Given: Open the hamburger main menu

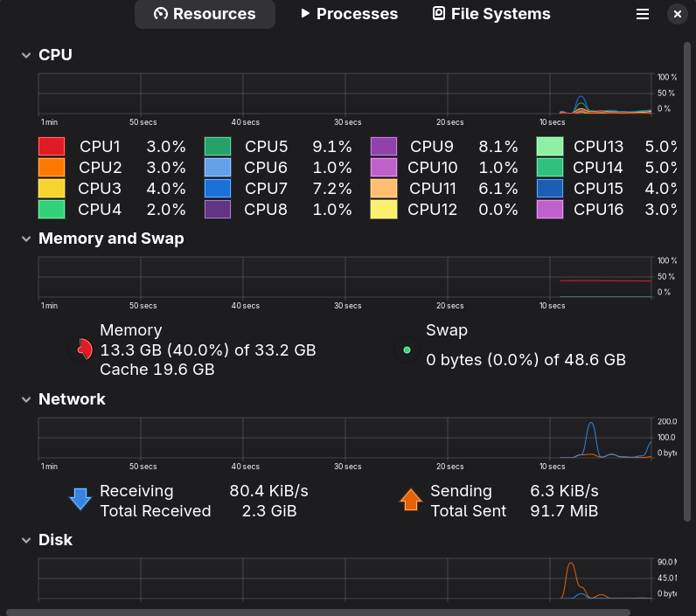Looking at the screenshot, I should click(x=643, y=14).
